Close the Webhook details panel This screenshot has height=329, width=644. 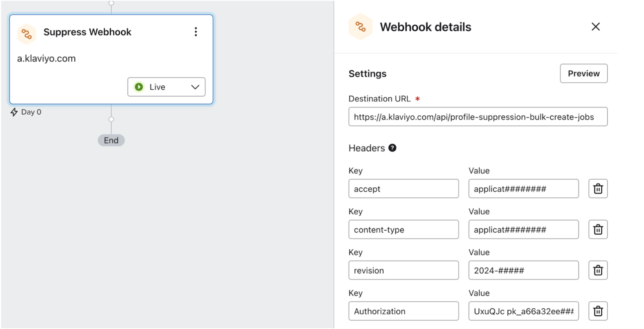[x=596, y=26]
